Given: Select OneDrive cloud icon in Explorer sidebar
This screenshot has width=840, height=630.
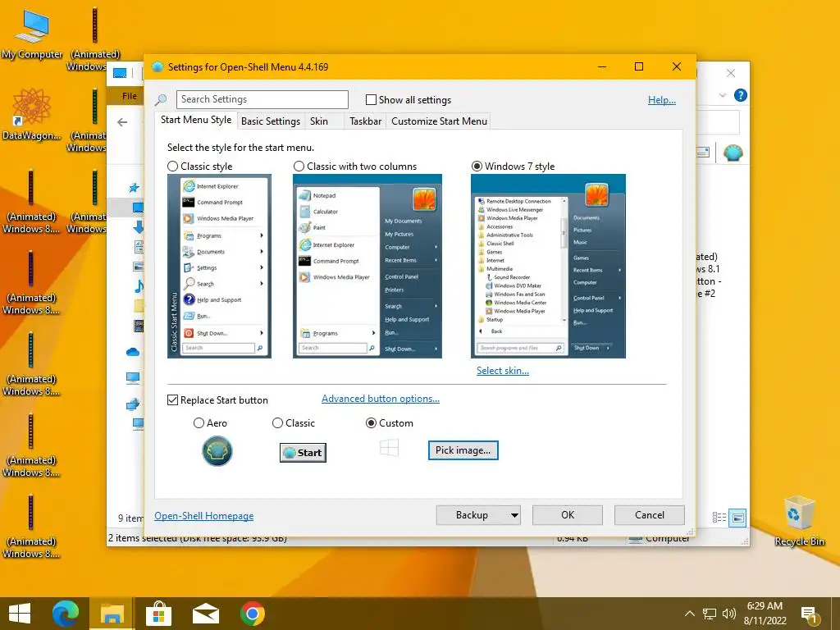Looking at the screenshot, I should coord(132,352).
